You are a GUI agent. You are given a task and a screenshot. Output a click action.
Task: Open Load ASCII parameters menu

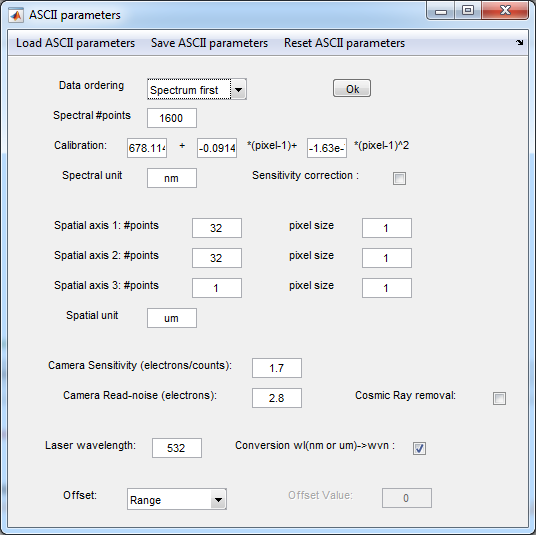point(76,43)
